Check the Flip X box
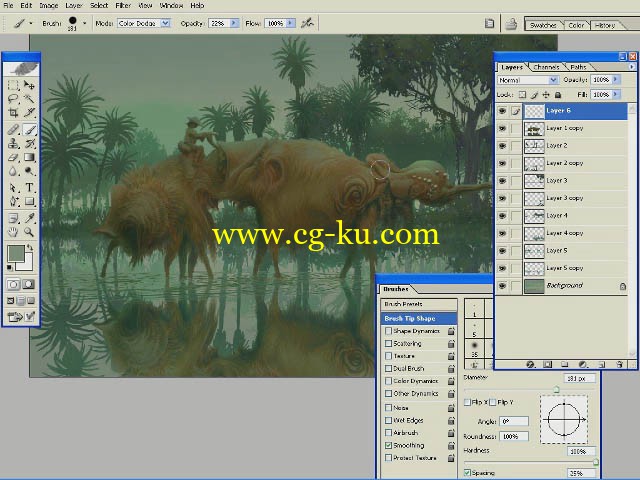640x480 pixels. (x=467, y=402)
